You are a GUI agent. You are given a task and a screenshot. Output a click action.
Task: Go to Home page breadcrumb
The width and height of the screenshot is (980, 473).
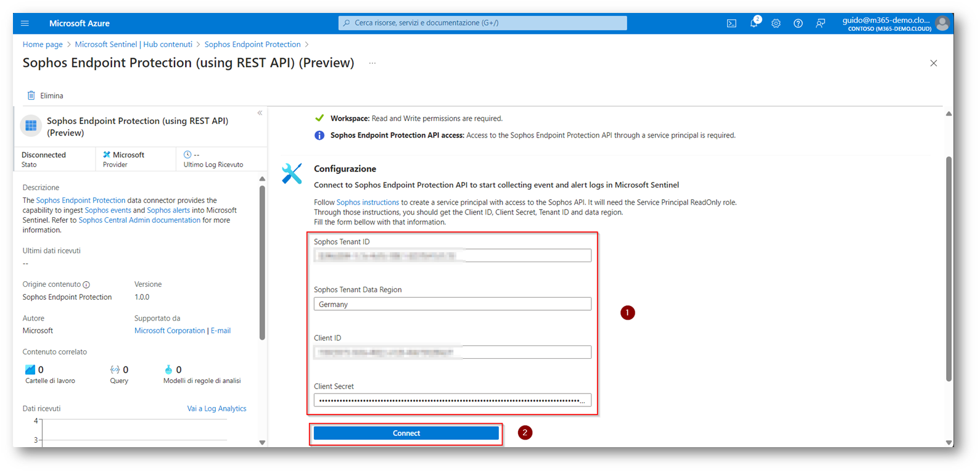43,44
